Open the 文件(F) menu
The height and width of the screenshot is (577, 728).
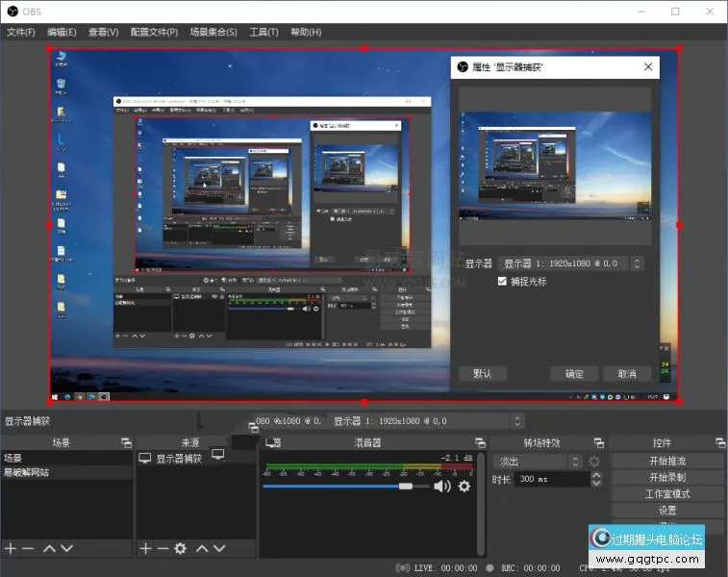[21, 32]
